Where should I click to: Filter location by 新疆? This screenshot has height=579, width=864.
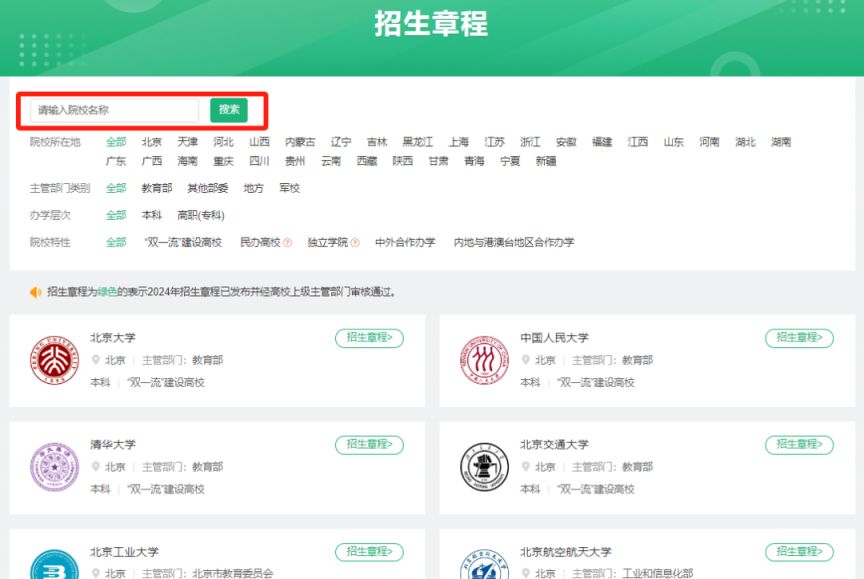[546, 161]
